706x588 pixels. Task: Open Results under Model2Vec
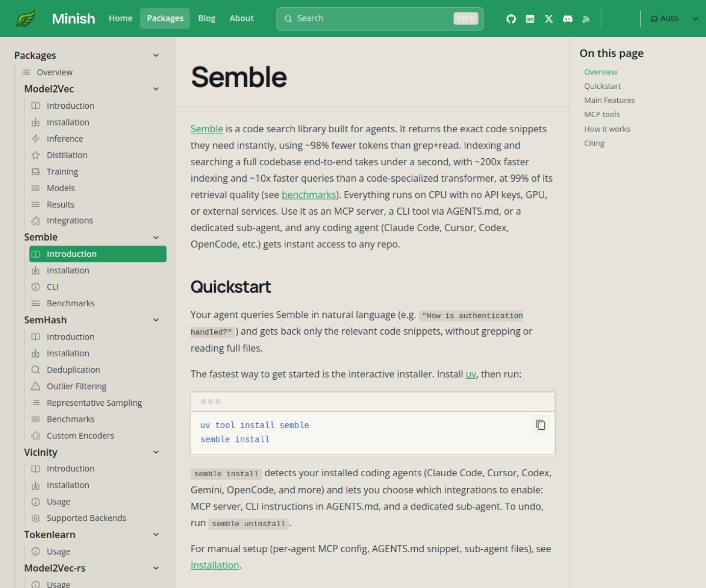98,204
